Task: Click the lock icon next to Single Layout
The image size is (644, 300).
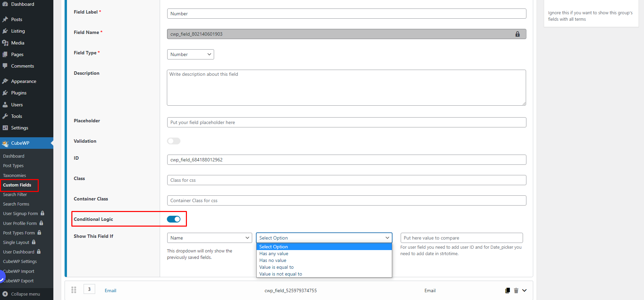Action: pos(34,242)
